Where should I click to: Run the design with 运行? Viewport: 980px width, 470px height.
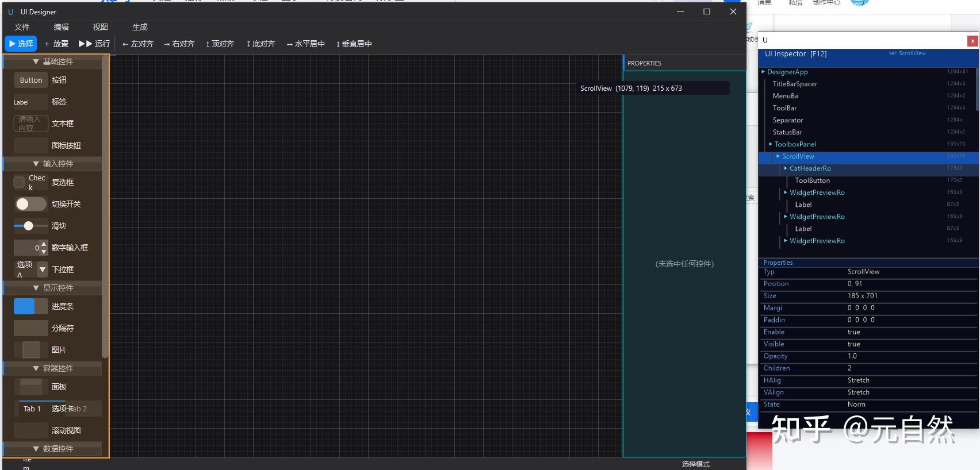click(94, 44)
